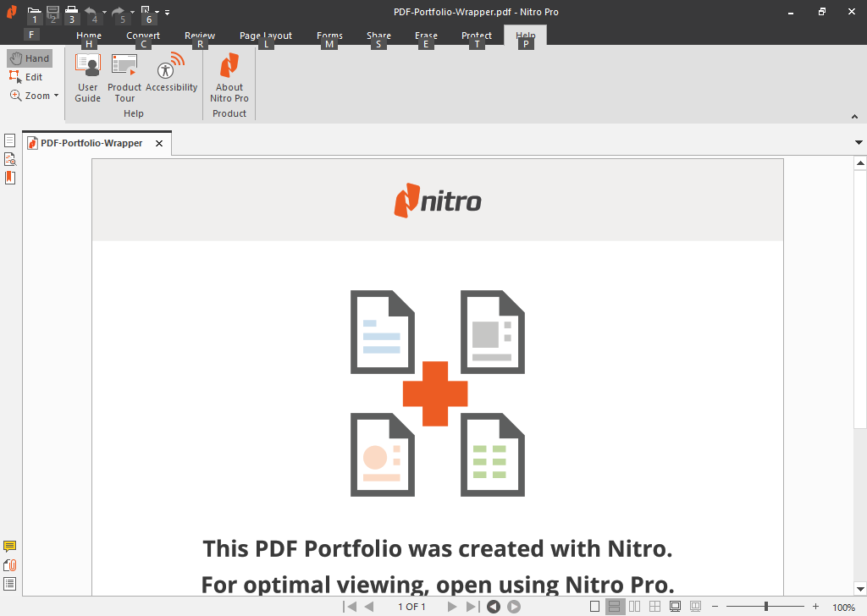The width and height of the screenshot is (867, 616).
Task: Collapse the ribbon with the chevron
Action: click(x=854, y=116)
